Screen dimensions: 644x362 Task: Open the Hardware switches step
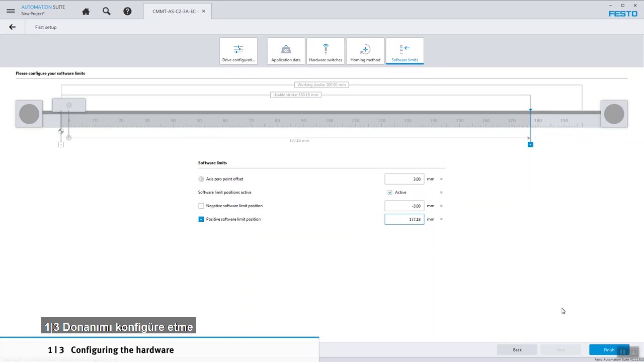326,51
